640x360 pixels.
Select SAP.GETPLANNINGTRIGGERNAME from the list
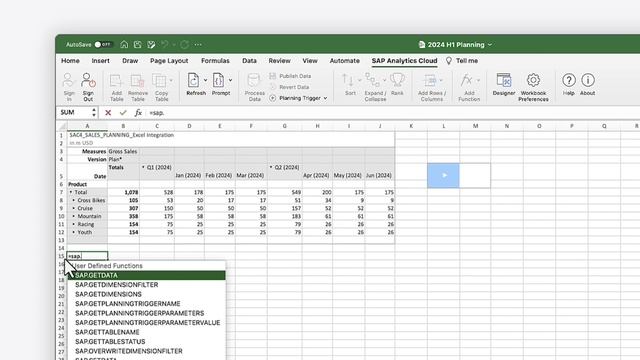(147, 304)
